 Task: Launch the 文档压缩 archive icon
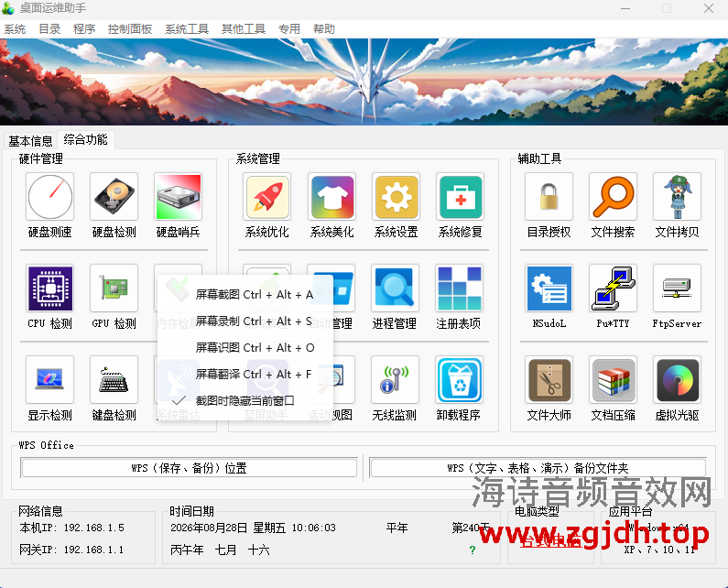(x=613, y=379)
